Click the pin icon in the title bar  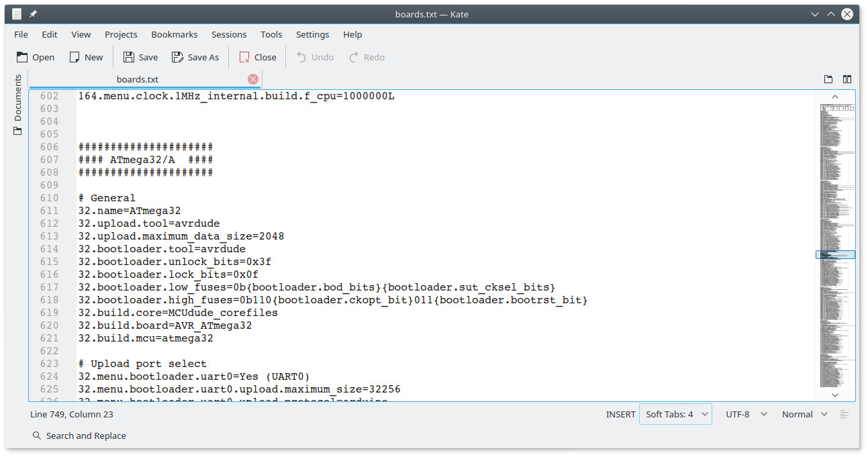pos(33,14)
